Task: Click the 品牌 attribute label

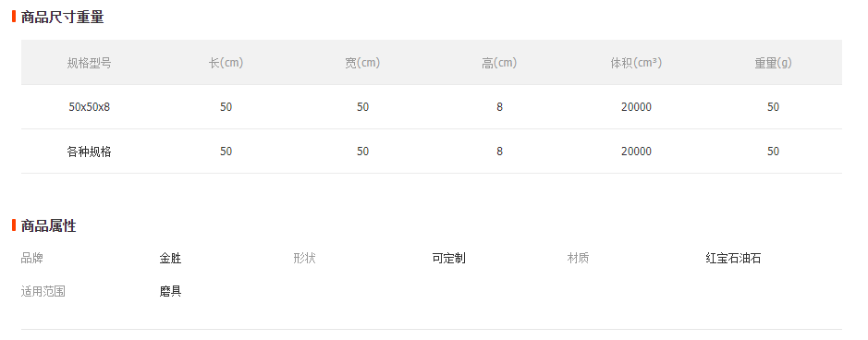Action: point(32,258)
